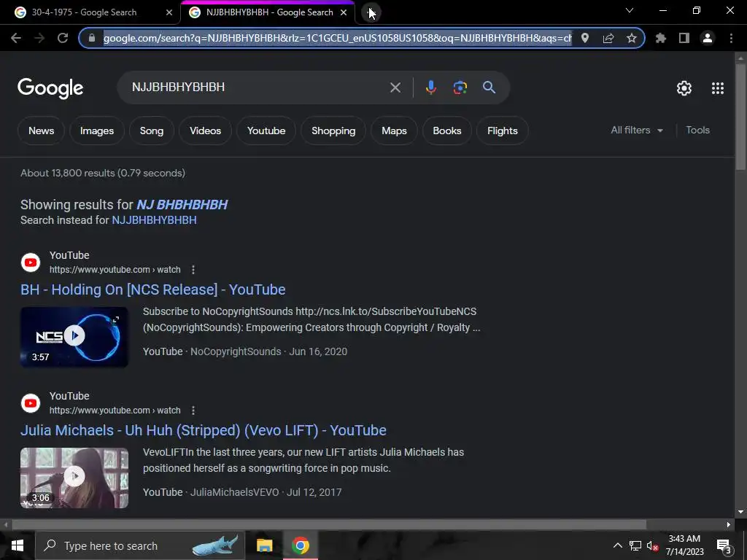Click the muted volume tray icon
The width and height of the screenshot is (747, 560).
click(653, 545)
